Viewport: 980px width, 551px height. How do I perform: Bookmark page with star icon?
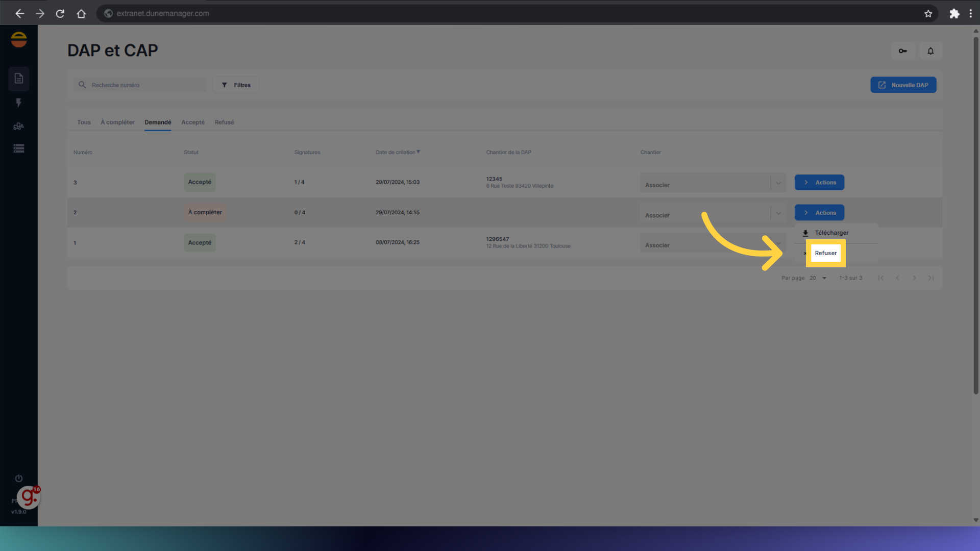pyautogui.click(x=928, y=14)
